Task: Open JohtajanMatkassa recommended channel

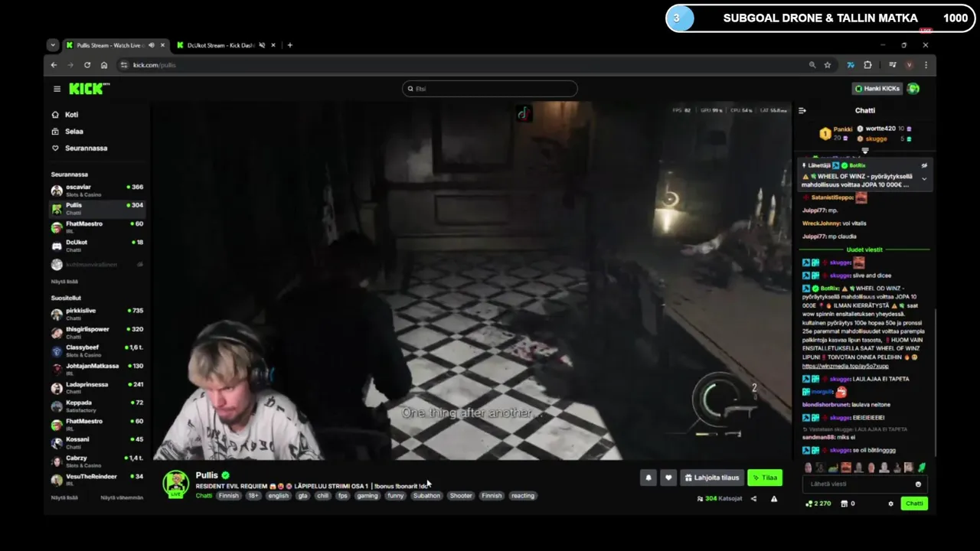Action: click(x=97, y=369)
